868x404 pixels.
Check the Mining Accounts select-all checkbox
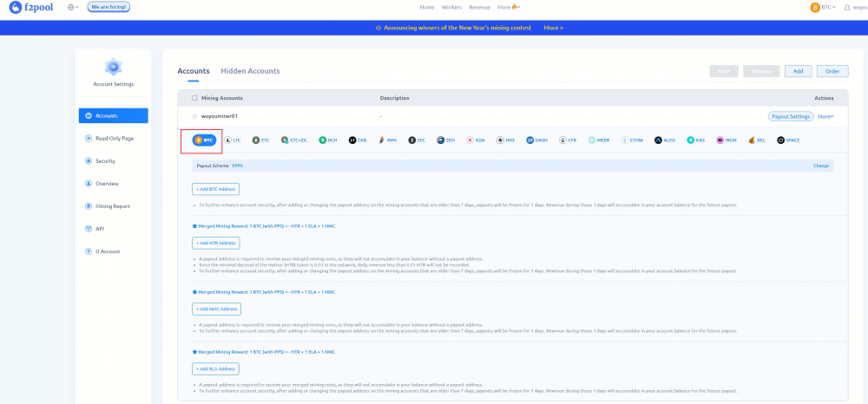tap(194, 98)
